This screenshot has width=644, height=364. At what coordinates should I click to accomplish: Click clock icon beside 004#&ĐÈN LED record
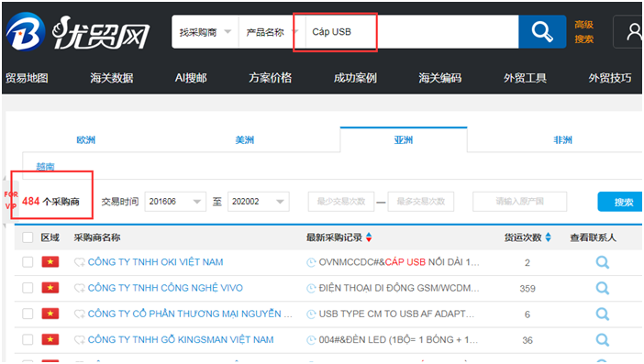click(311, 340)
